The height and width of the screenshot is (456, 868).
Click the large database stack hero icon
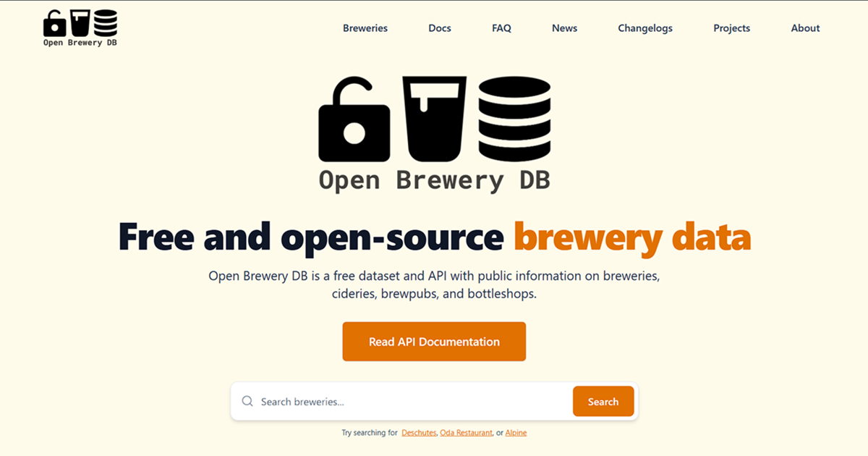click(x=515, y=120)
